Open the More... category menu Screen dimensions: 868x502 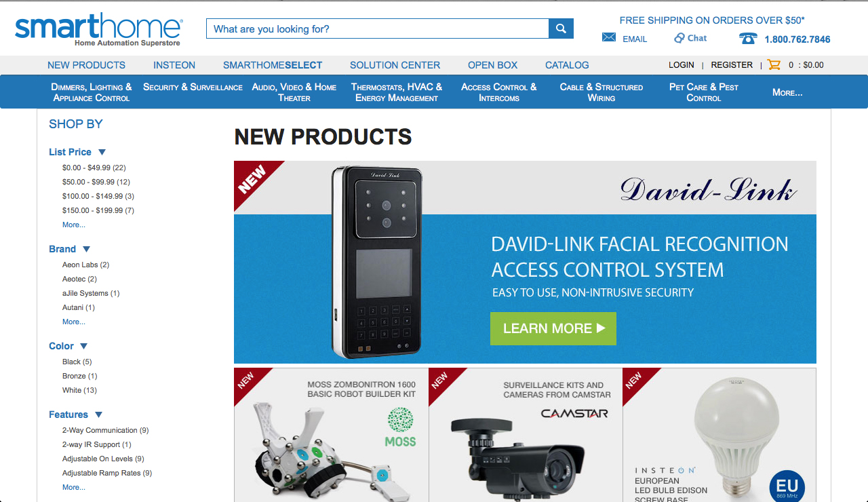(x=787, y=92)
